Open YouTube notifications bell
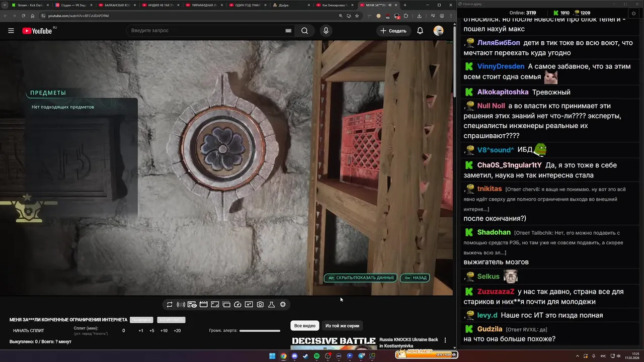The height and width of the screenshot is (362, 644). coord(420,31)
